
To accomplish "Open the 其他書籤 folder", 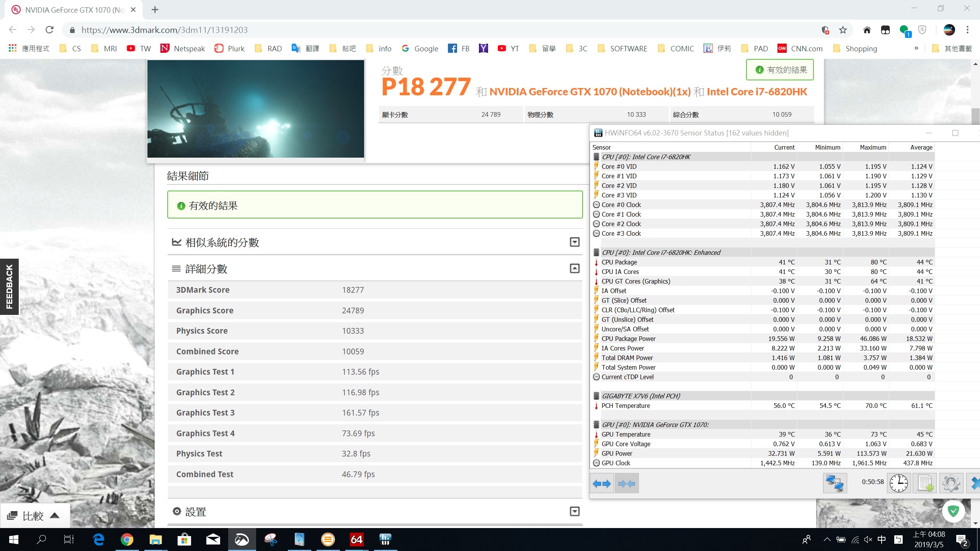I will click(952, 49).
